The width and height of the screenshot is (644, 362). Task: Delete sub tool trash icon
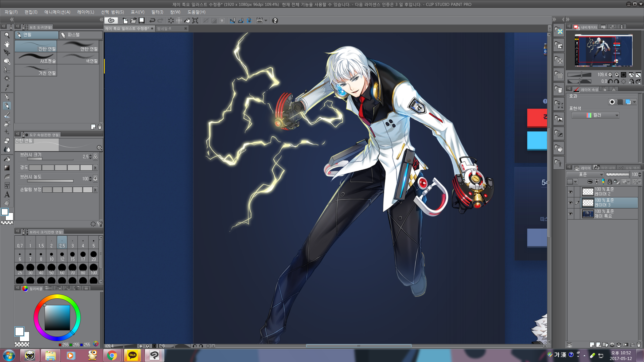coord(100,127)
